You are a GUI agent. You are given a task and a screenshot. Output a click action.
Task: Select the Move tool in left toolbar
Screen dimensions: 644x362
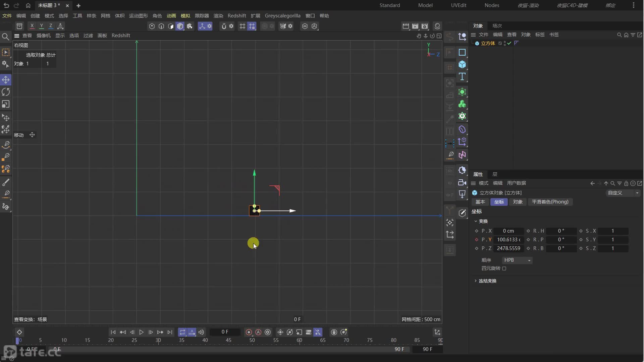[x=6, y=80]
